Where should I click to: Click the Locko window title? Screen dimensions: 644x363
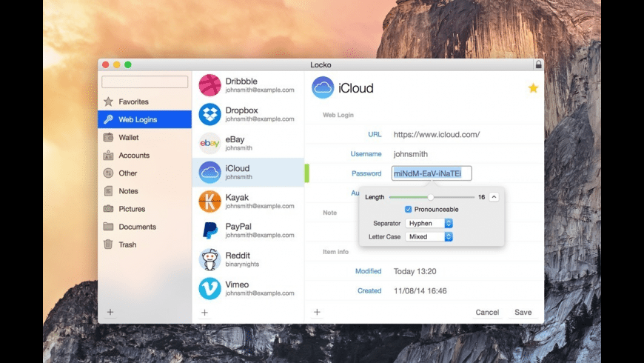click(x=321, y=65)
